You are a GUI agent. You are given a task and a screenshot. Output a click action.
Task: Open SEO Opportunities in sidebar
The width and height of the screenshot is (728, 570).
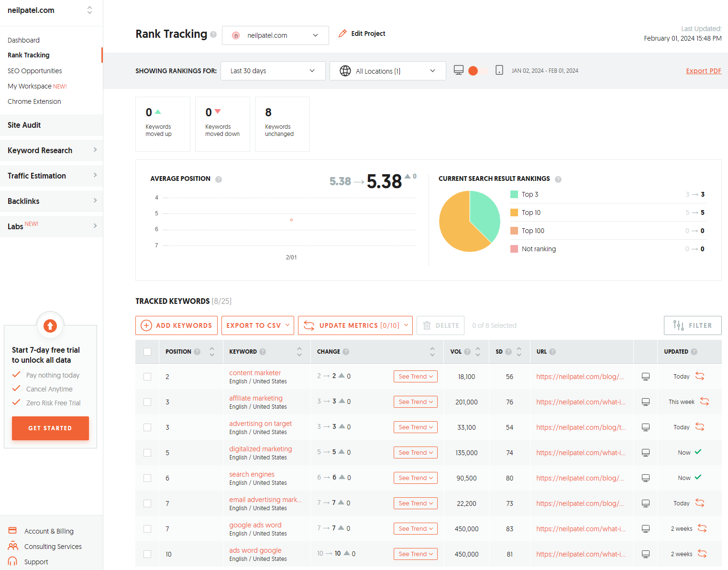pos(35,71)
